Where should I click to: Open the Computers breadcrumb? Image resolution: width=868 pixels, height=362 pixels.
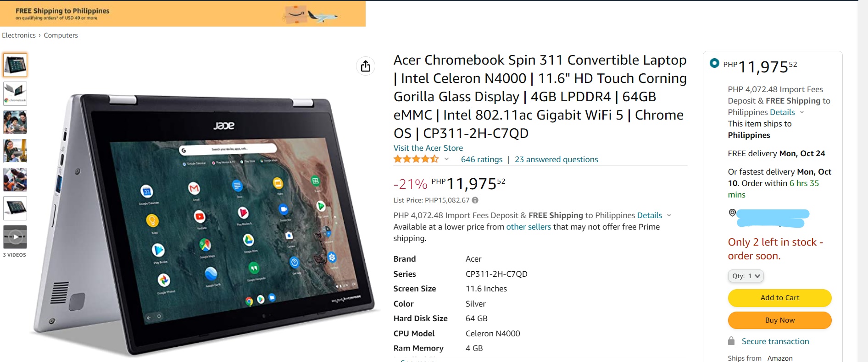tap(61, 35)
